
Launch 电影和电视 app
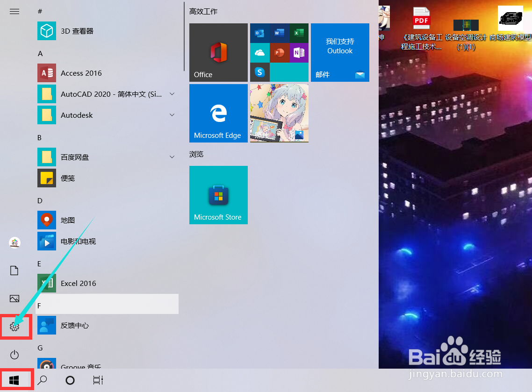tap(107, 241)
